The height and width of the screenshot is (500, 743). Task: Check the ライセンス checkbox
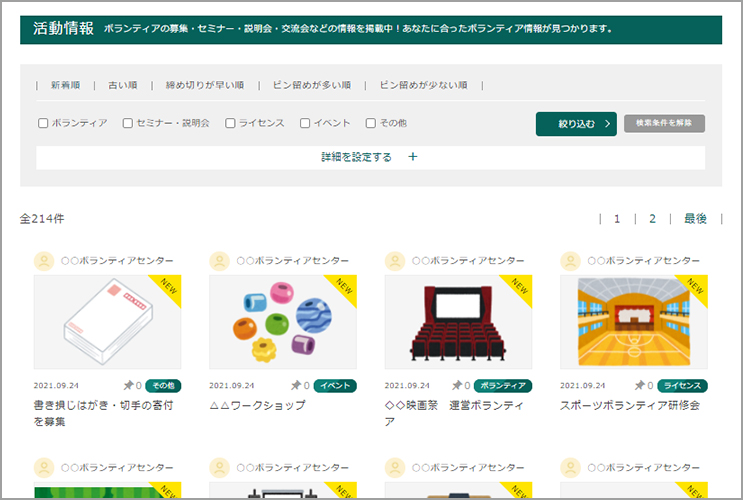click(x=230, y=123)
